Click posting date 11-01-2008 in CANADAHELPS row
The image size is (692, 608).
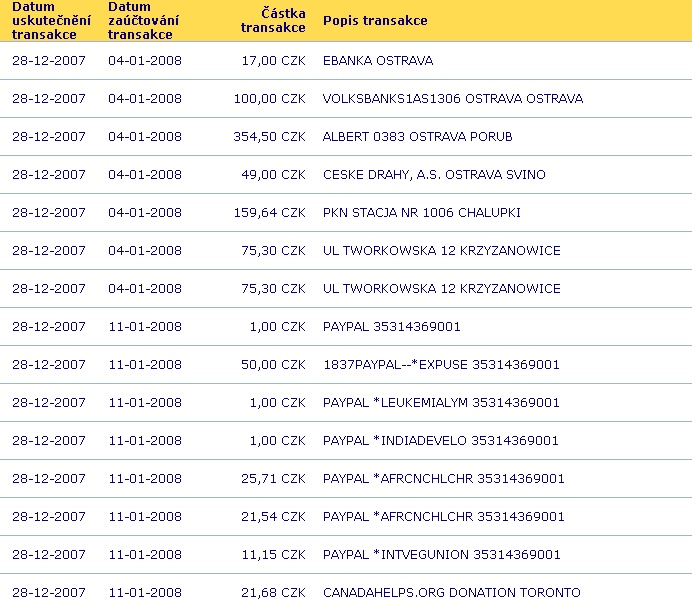coord(145,592)
